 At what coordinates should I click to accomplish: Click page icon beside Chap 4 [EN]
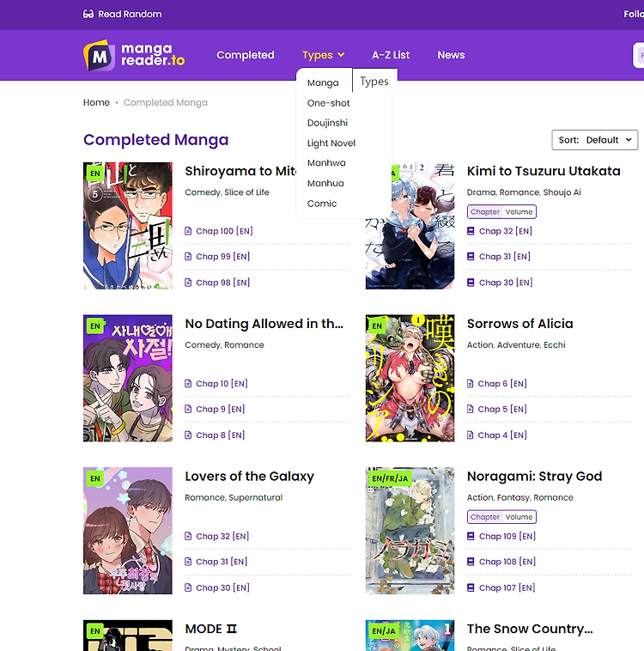click(x=470, y=435)
